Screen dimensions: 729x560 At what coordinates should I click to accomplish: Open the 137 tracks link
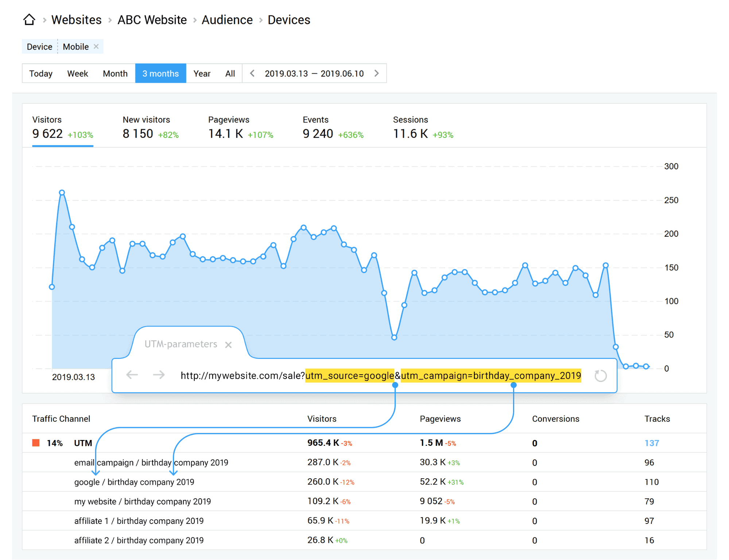651,443
